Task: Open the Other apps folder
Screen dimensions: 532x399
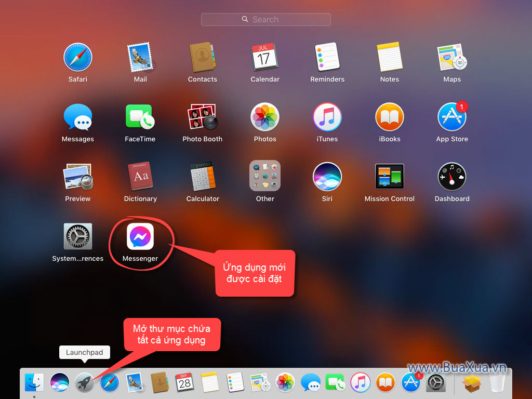Action: (x=265, y=176)
